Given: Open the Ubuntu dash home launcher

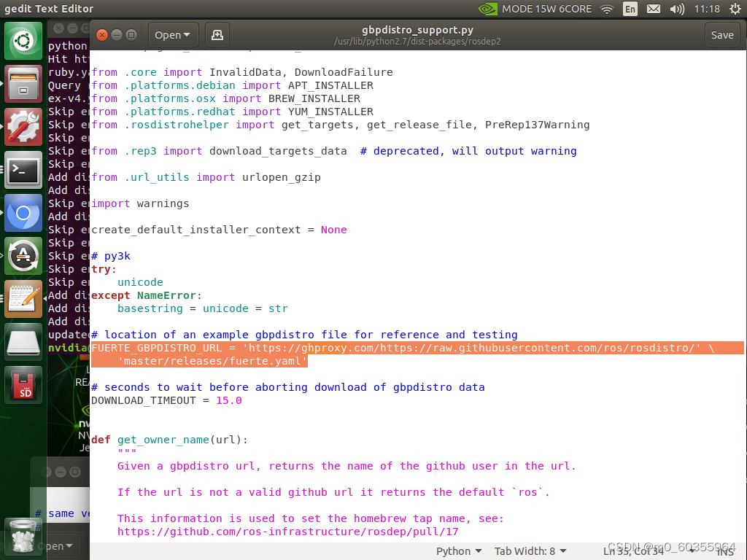Looking at the screenshot, I should coord(23,41).
